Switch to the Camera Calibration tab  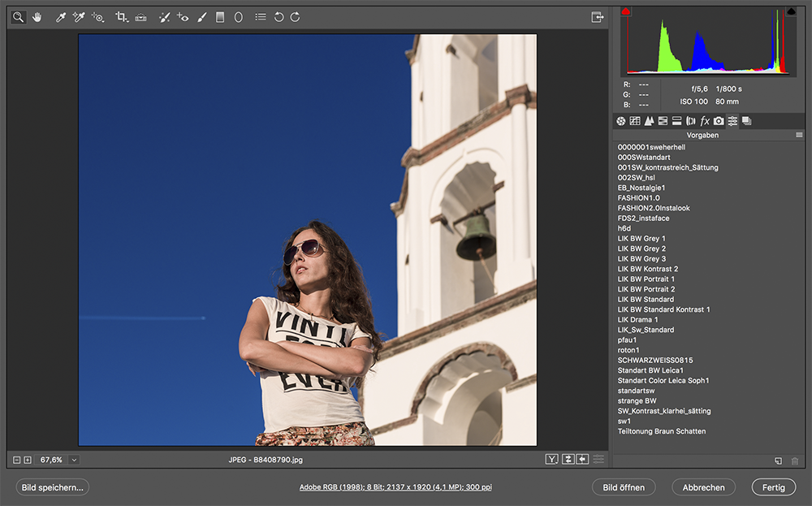point(719,121)
